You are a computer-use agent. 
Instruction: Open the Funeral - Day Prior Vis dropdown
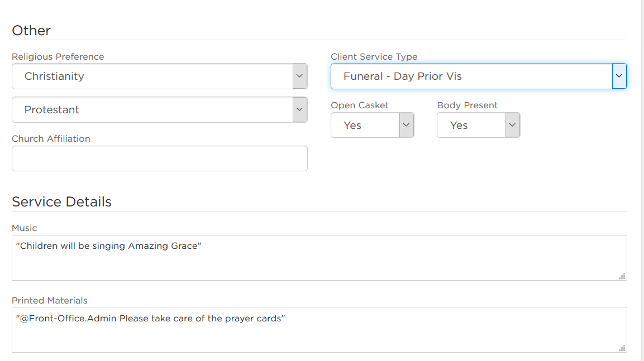[x=479, y=76]
